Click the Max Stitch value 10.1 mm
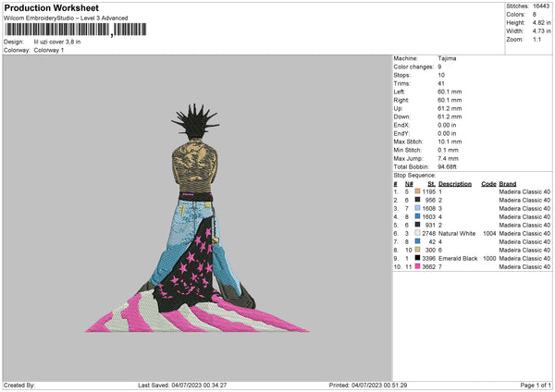Screen dimensions: 555x392 click(x=450, y=141)
